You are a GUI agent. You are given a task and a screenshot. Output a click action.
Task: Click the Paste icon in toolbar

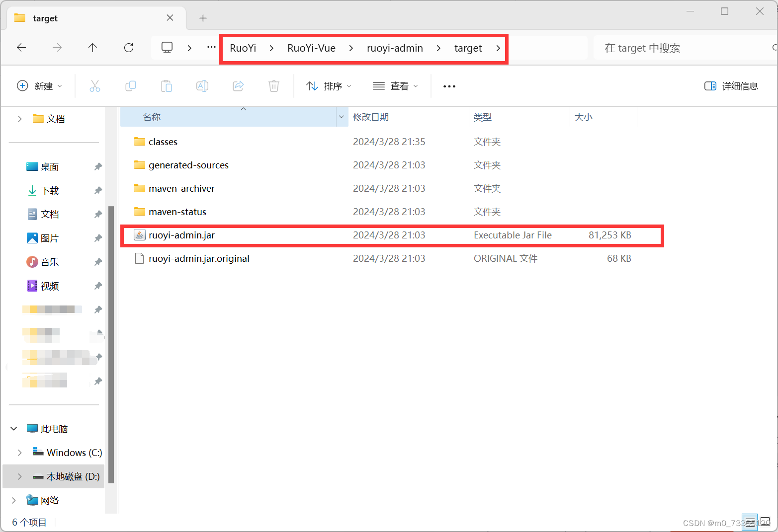(167, 85)
